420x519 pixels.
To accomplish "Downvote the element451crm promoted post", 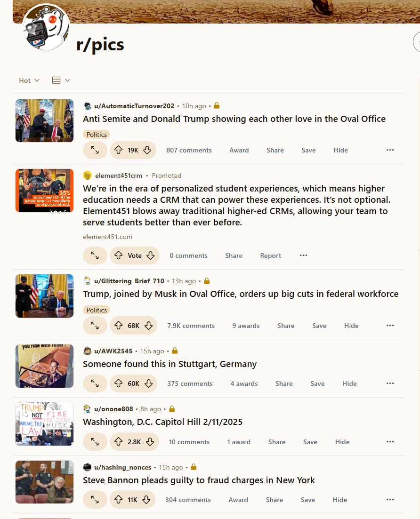I will click(151, 255).
